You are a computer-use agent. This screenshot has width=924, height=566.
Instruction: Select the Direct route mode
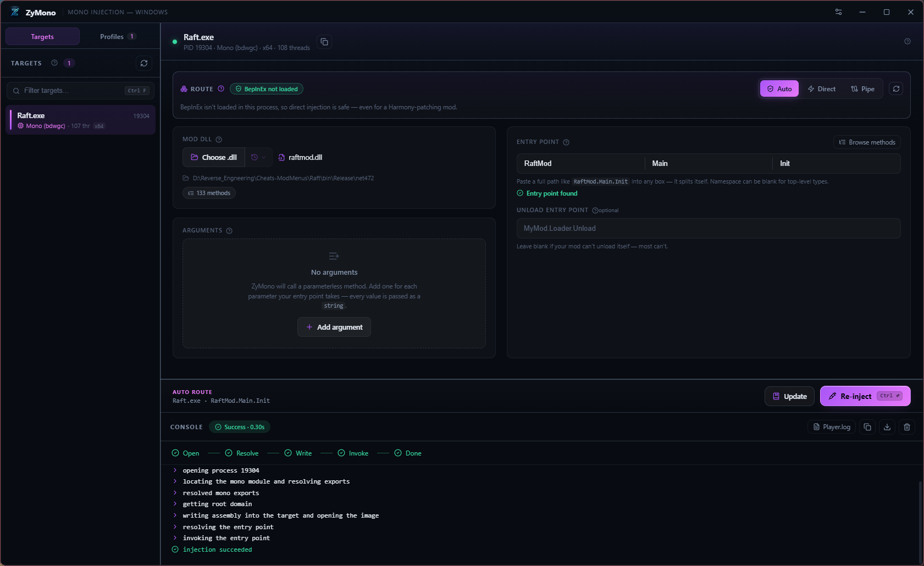tap(822, 88)
